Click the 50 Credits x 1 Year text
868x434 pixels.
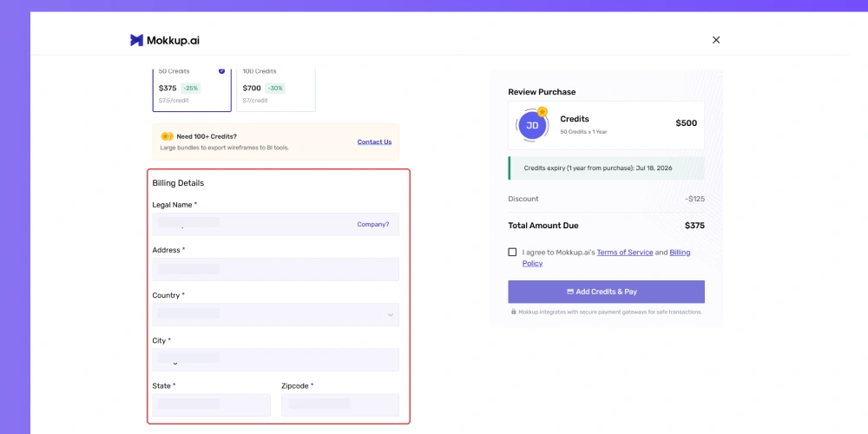583,132
